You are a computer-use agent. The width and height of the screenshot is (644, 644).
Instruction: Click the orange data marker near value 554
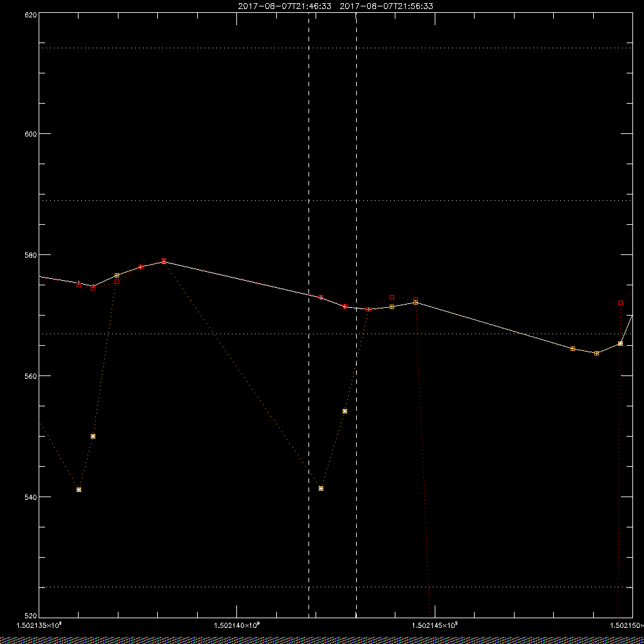[x=345, y=411]
